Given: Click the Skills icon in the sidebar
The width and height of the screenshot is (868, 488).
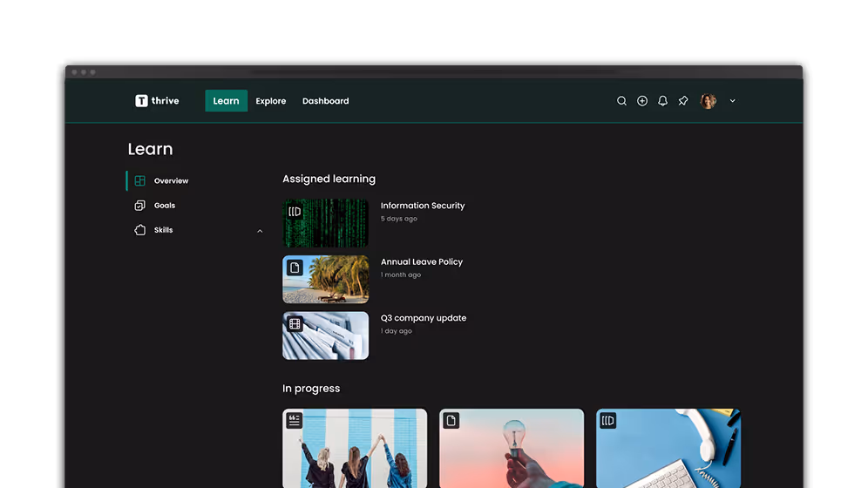Looking at the screenshot, I should [140, 229].
